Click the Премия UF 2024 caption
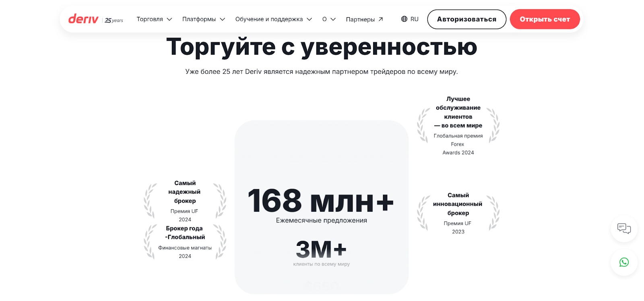 click(x=184, y=215)
